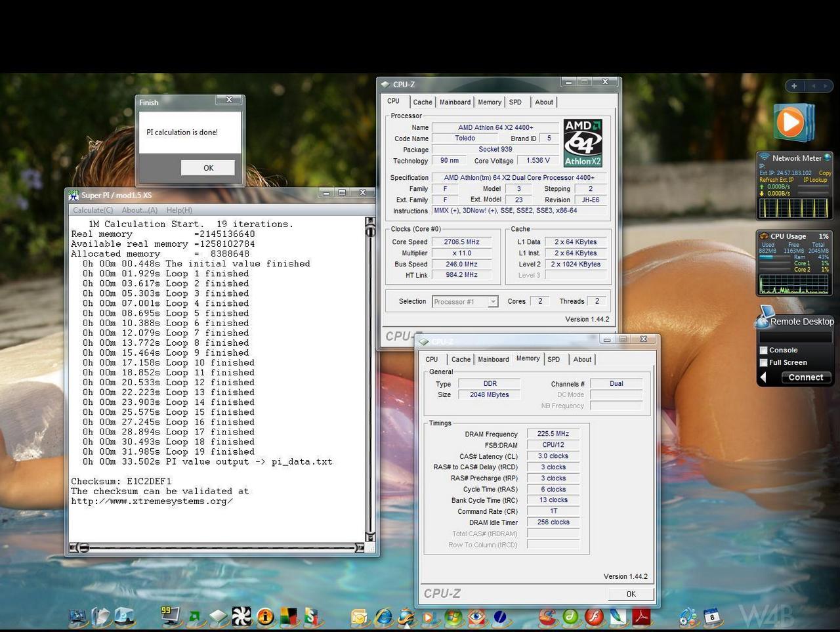Click the Super PI horizontal scrollbar
This screenshot has height=632, width=840.
click(217, 547)
